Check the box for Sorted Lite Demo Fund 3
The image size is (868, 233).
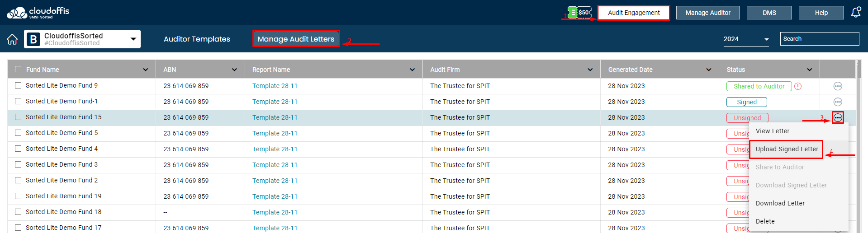tap(18, 164)
